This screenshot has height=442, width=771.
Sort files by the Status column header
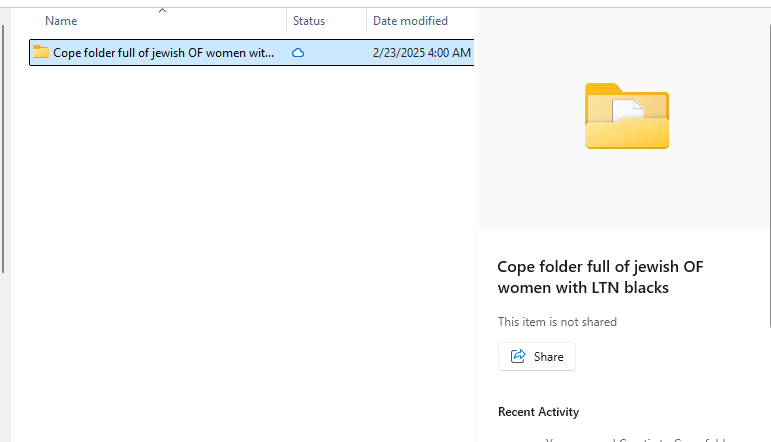click(309, 21)
